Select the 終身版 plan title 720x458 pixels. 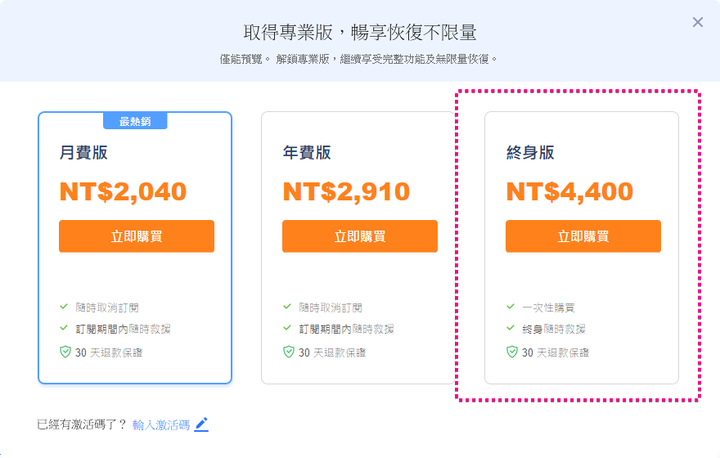(x=530, y=153)
